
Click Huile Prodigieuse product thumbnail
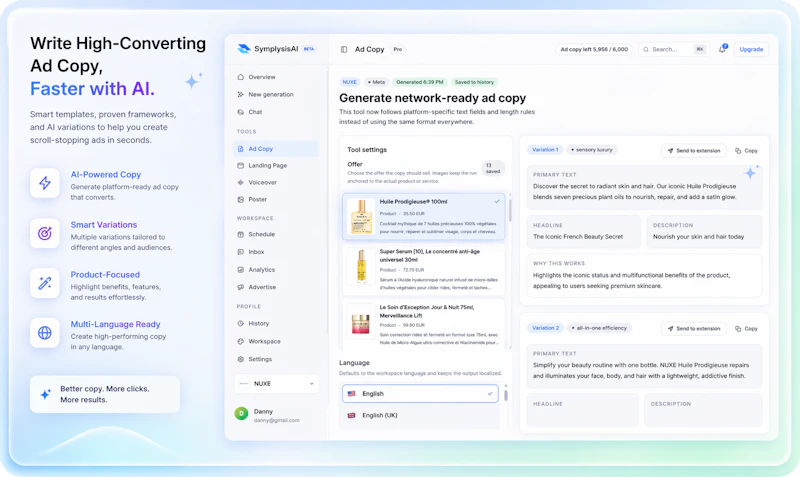click(x=361, y=216)
